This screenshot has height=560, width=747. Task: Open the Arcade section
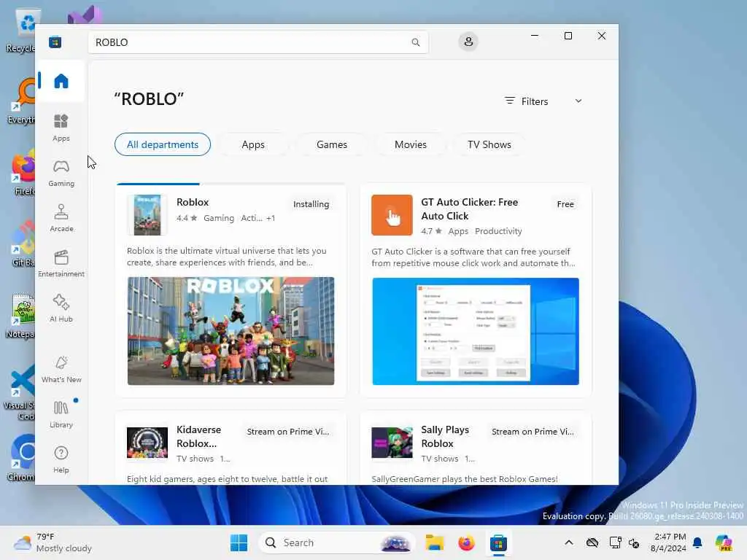click(x=61, y=218)
